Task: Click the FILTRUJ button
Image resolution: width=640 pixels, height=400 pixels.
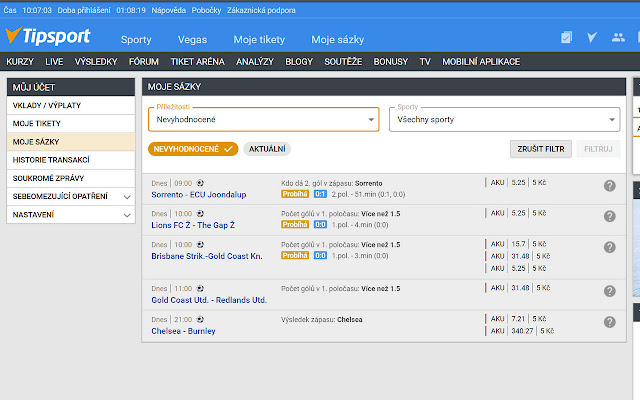Action: [598, 149]
